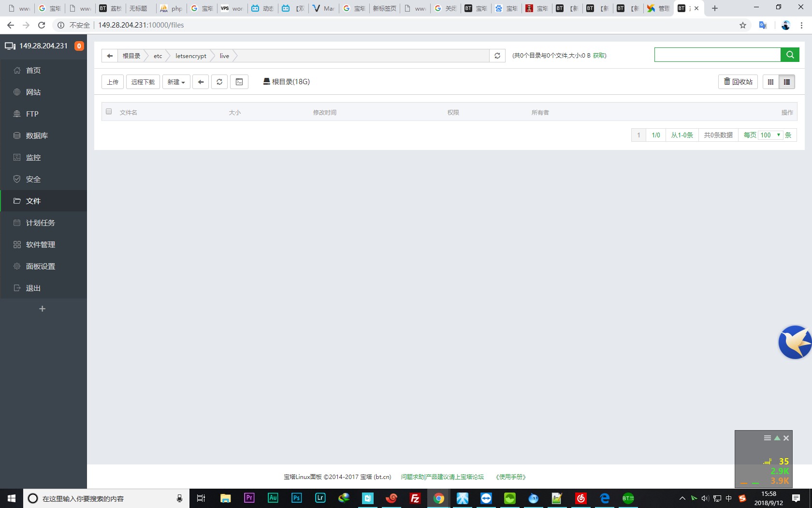Navigate to 根目录 in the breadcrumb
Viewport: 812px width, 508px height.
(131, 56)
